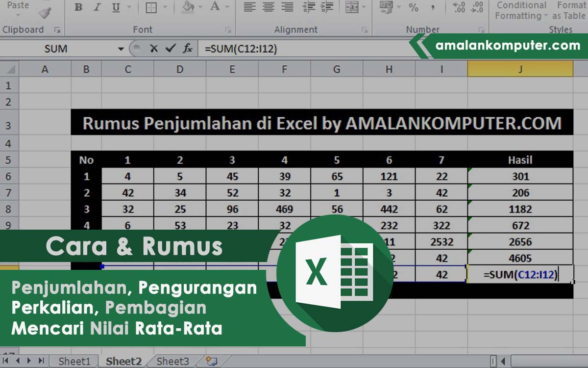Screen dimensions: 588x368
Task: Cancel formula entry with X
Action: click(154, 48)
